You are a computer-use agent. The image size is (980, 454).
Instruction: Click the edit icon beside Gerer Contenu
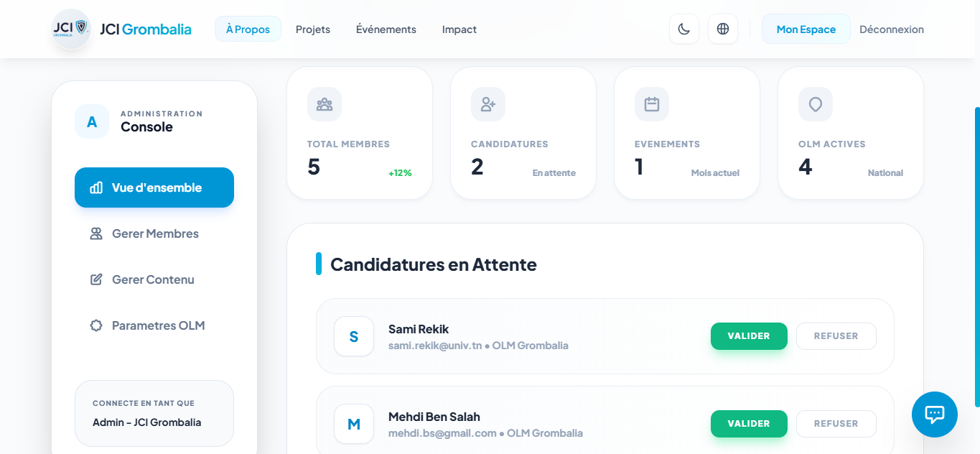[96, 279]
